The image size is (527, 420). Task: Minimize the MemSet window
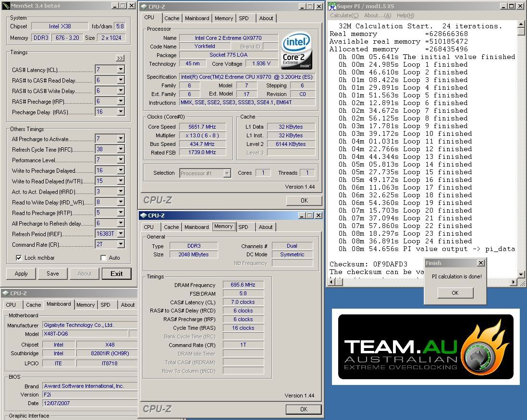point(115,6)
